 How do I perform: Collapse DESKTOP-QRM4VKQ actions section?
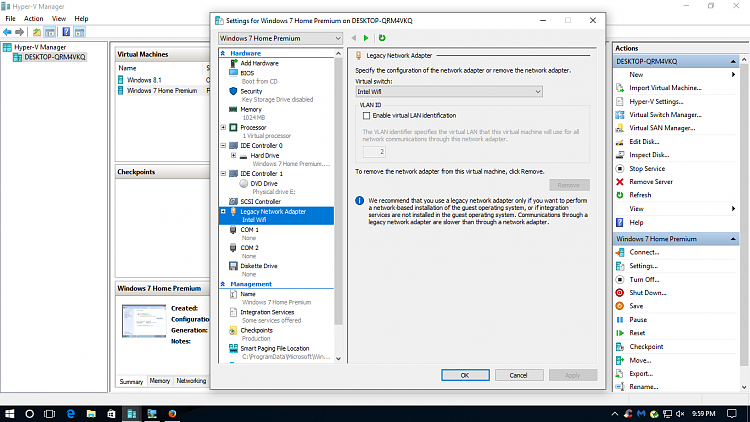pos(733,61)
